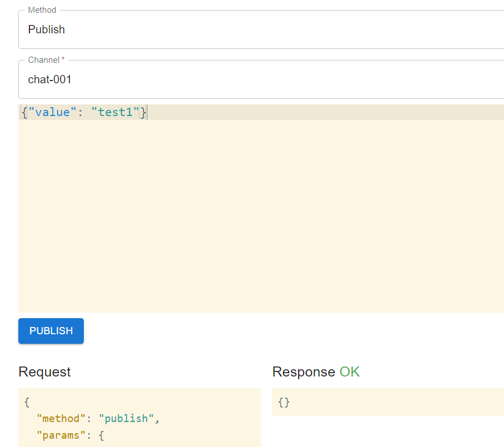
Task: Select the empty braces in Response panel
Action: [x=283, y=402]
